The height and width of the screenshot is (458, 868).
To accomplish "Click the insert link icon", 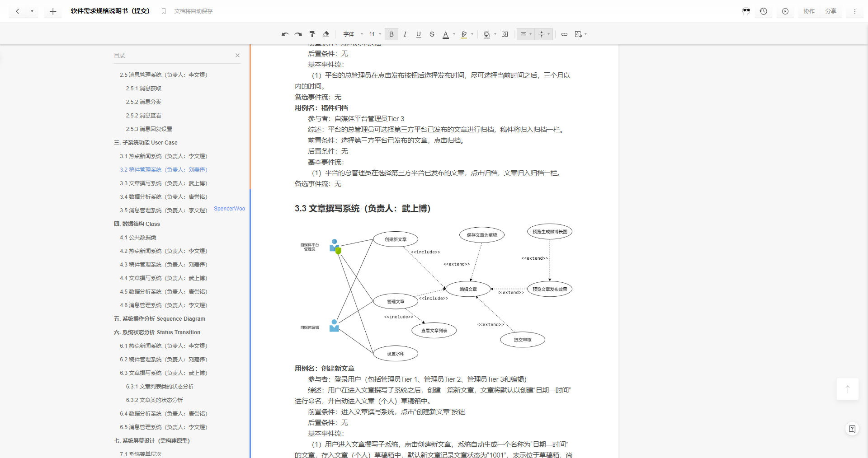I will tap(564, 34).
